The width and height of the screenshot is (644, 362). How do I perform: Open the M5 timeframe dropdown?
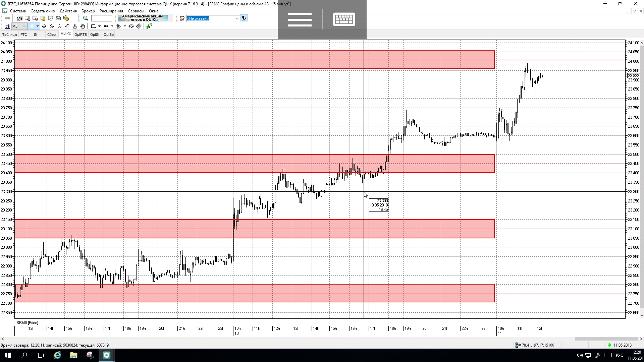click(24, 26)
